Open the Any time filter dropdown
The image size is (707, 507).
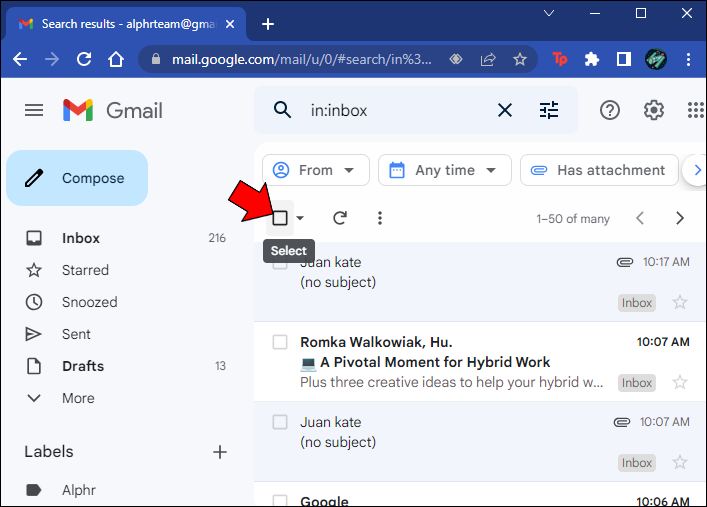pyautogui.click(x=445, y=170)
